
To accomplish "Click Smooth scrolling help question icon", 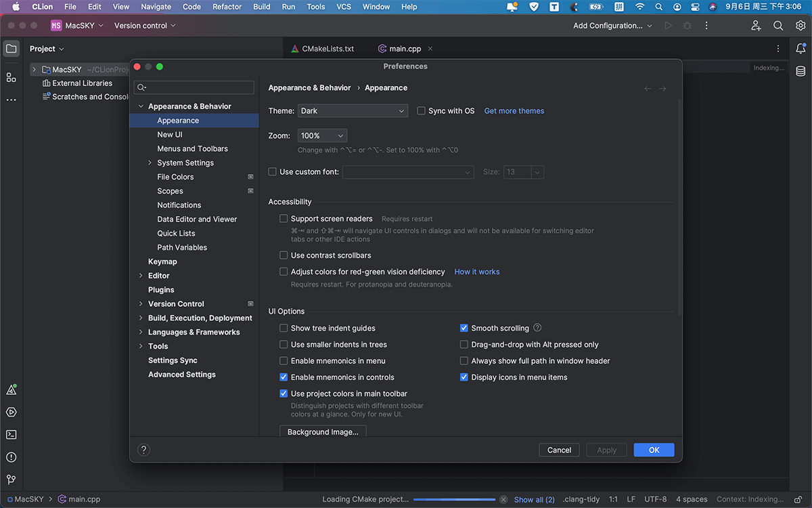I will pyautogui.click(x=537, y=328).
